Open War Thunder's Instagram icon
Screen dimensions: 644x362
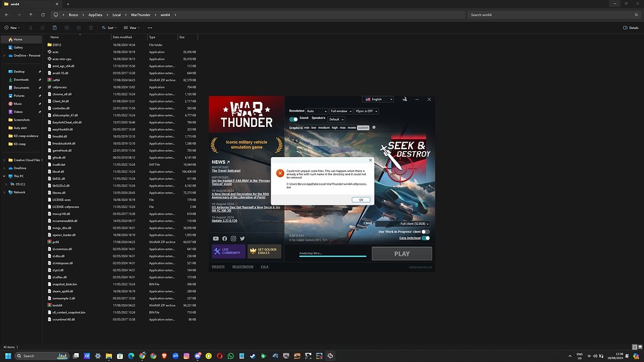(x=233, y=238)
